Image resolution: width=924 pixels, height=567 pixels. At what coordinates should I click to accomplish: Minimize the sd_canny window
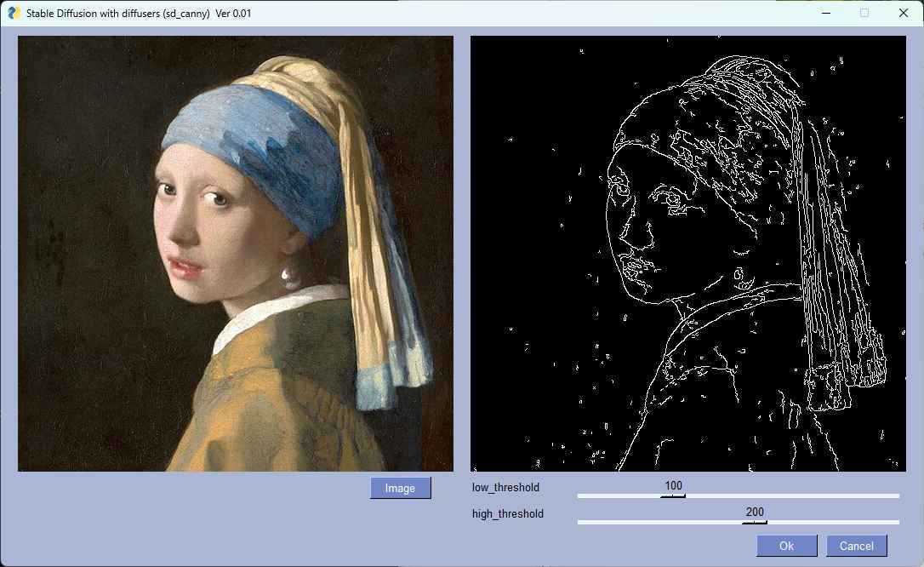pos(825,13)
